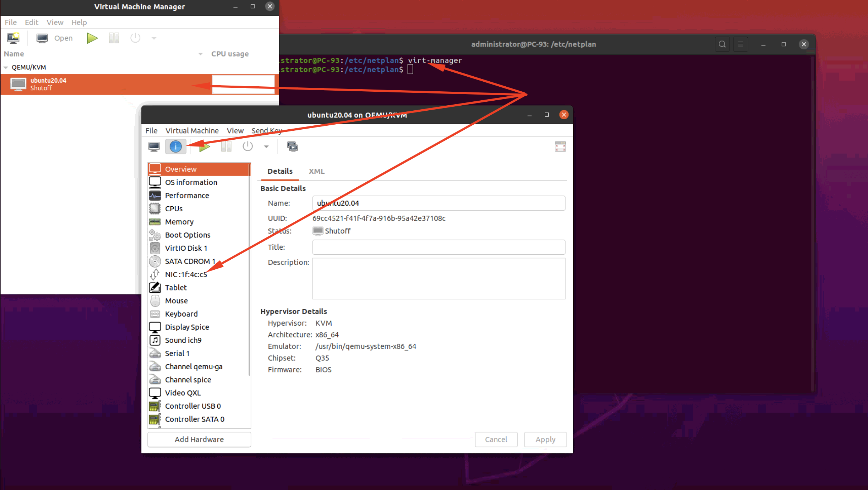This screenshot has height=490, width=868.
Task: Click the Cancel button
Action: coord(496,439)
